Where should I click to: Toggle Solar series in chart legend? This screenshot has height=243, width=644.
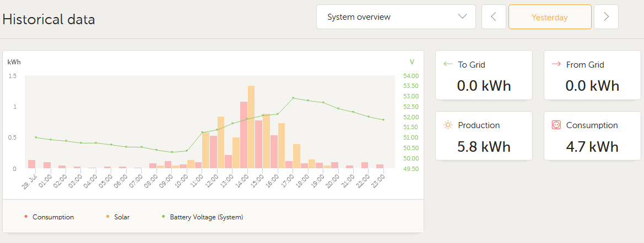pos(117,217)
